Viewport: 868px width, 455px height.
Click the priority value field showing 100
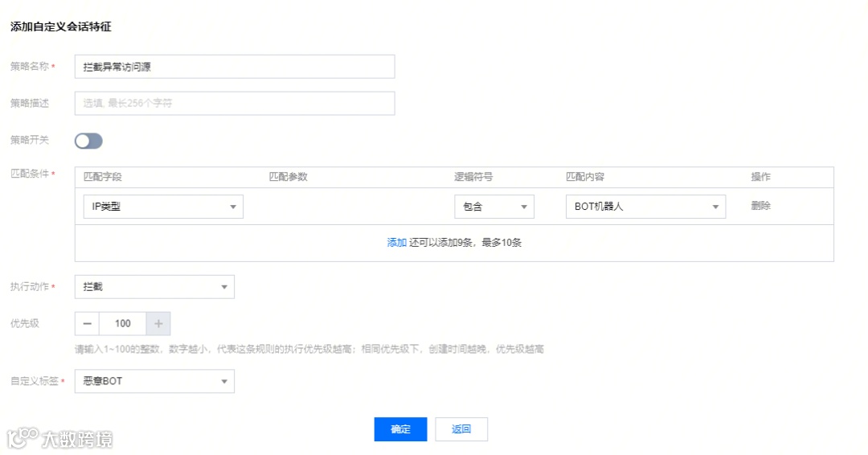[x=123, y=324]
